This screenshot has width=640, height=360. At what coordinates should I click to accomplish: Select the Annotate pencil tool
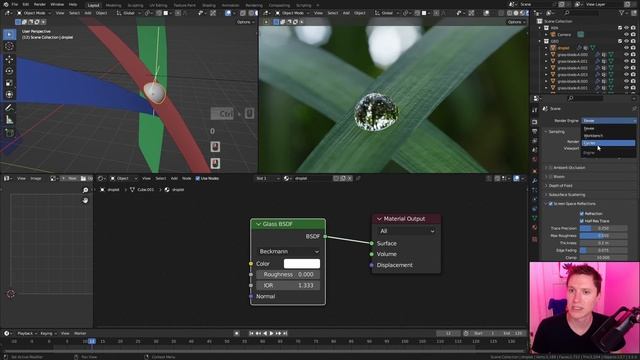click(x=9, y=108)
